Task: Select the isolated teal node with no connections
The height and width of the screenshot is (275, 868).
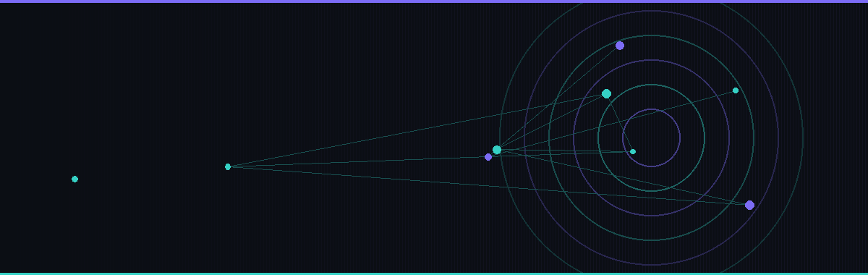Action: (x=75, y=179)
